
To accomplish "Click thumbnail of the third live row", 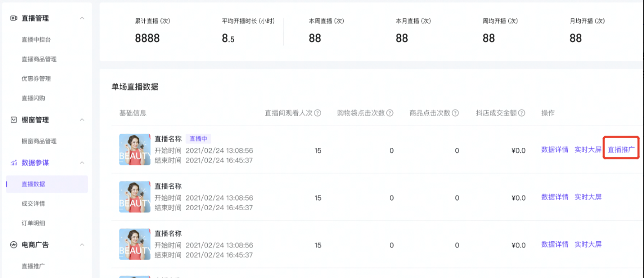I will 135,244.
